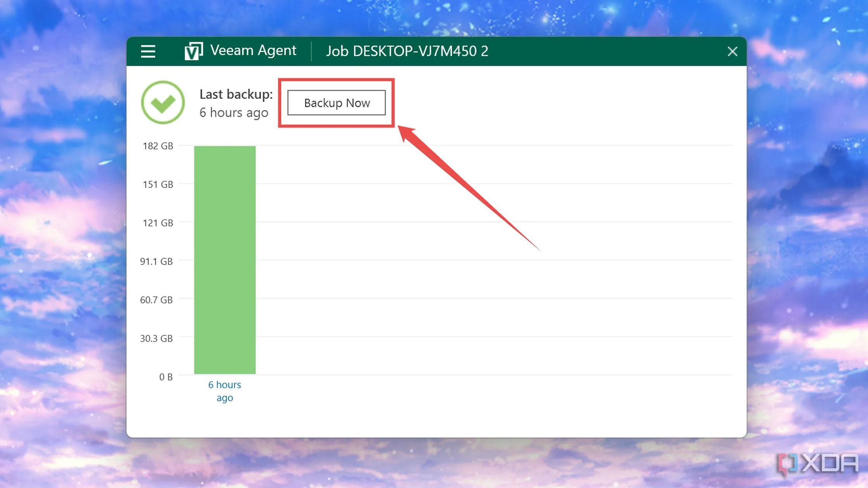Click the XDA watermark logo

click(818, 464)
